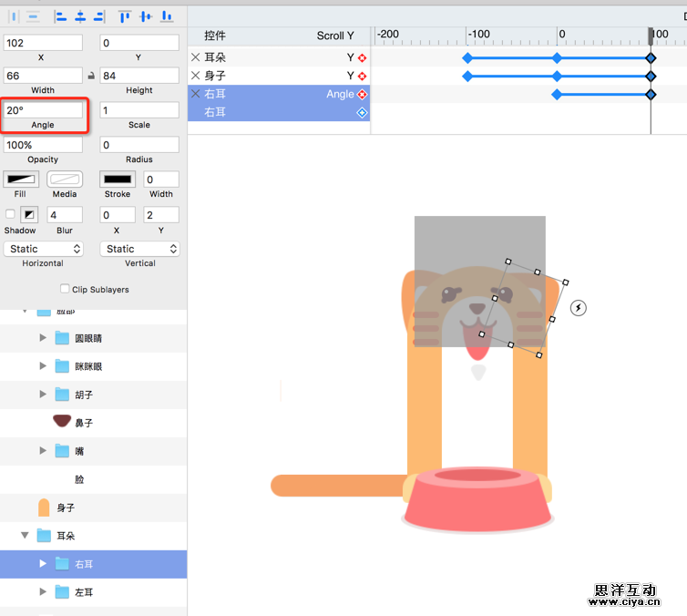This screenshot has width=687, height=616.
Task: Select the 耳朵 keyframe at -100
Action: click(x=467, y=57)
